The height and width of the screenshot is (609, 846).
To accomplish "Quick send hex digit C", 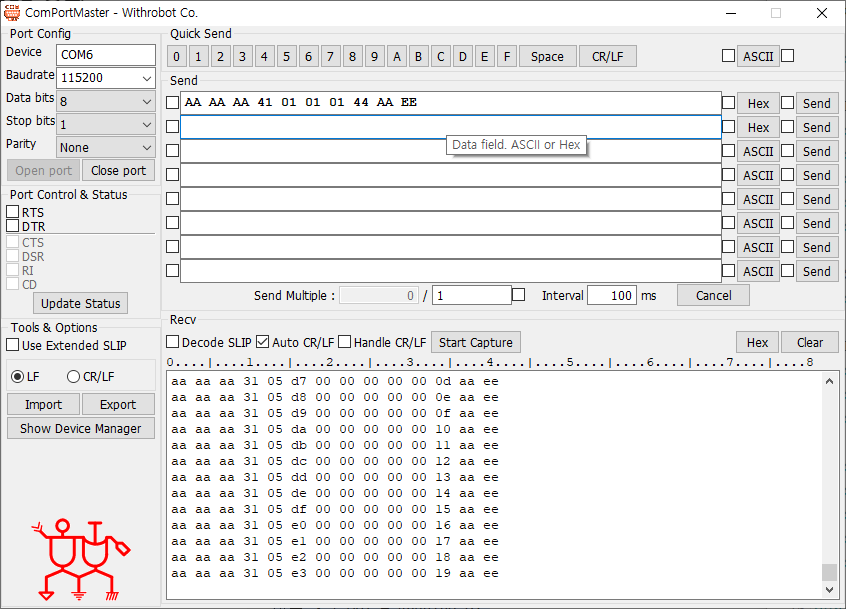I will 441,56.
